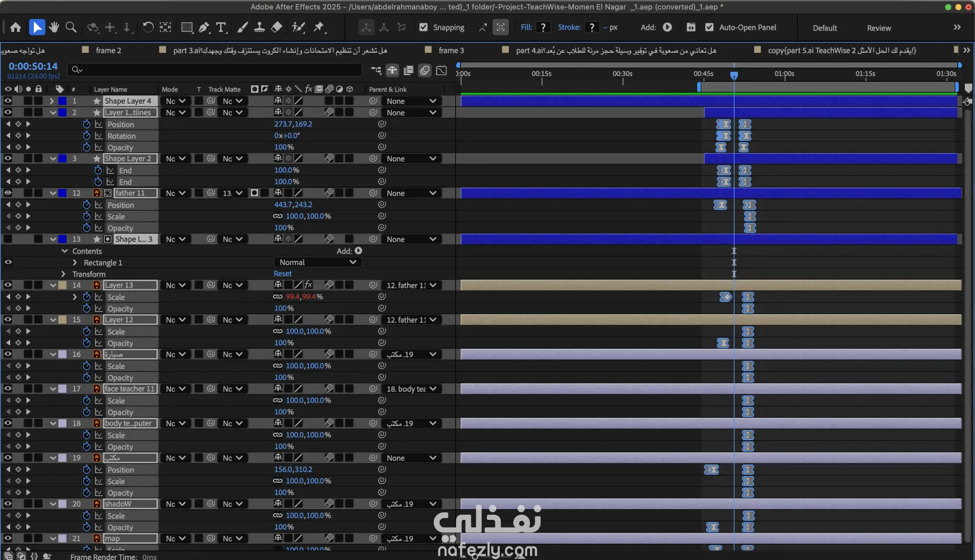Open the Normal blend mode dropdown
Image resolution: width=975 pixels, height=560 pixels.
point(317,262)
